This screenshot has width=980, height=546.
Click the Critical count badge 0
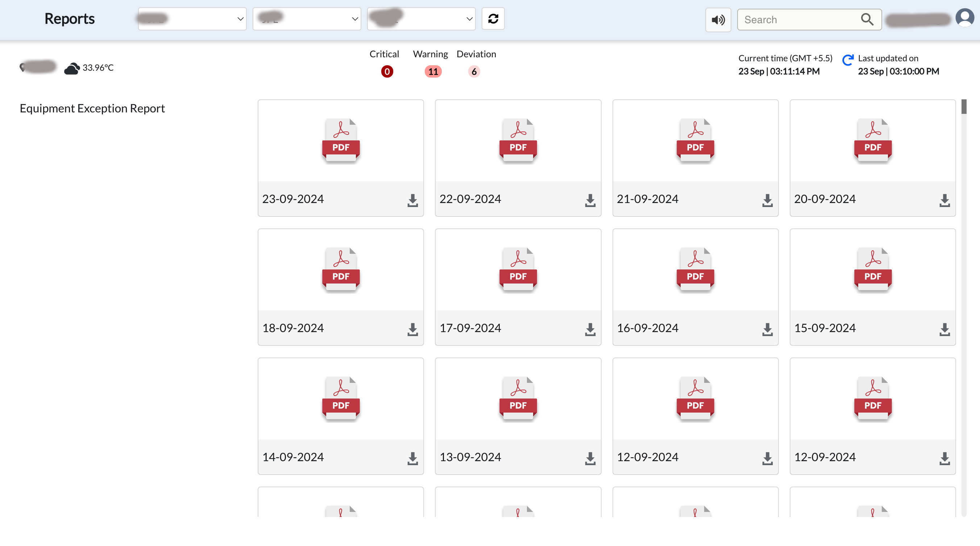click(x=387, y=71)
